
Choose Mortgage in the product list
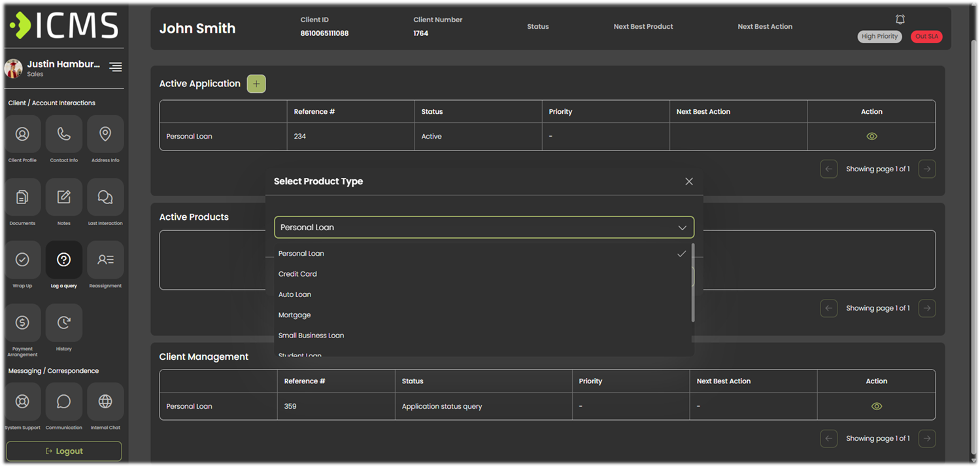[294, 315]
